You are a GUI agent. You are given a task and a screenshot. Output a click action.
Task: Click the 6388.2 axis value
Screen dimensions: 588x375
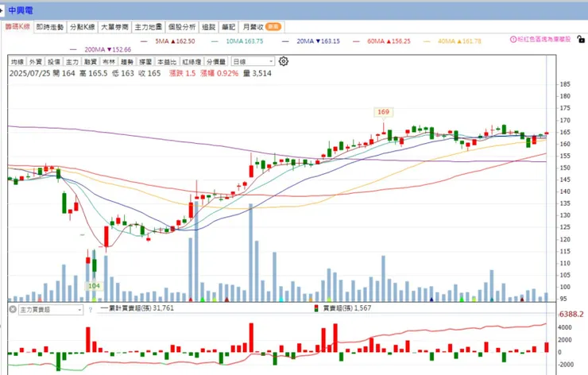coord(571,315)
